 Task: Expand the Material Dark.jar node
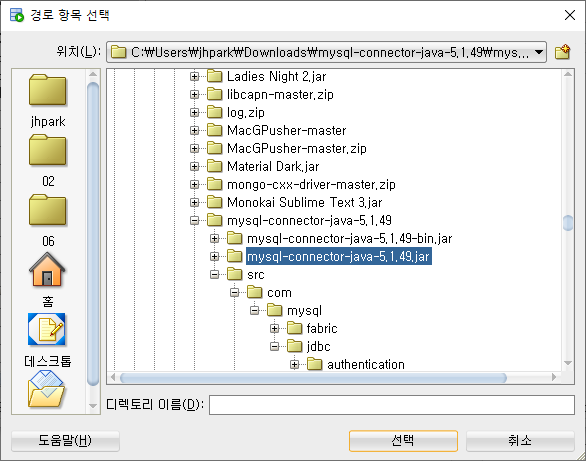[x=194, y=167]
